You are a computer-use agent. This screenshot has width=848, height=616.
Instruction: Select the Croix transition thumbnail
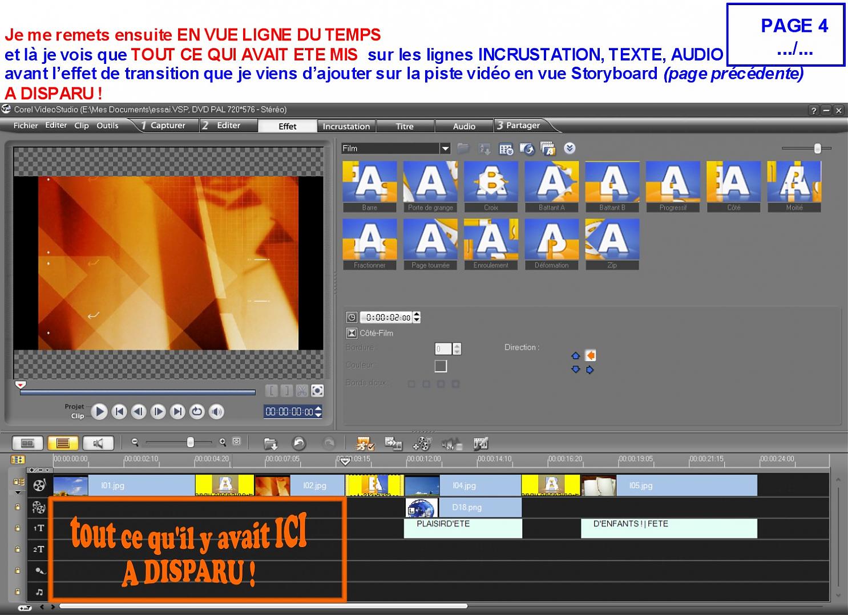[x=491, y=187]
